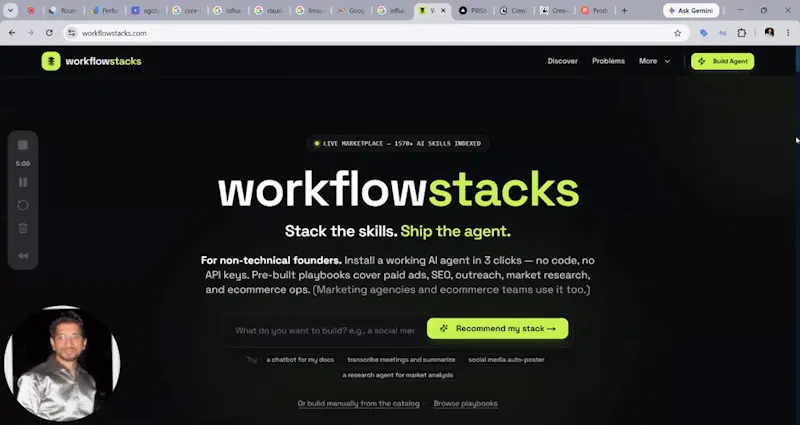Click the browser back arrow
800x425 pixels.
(12, 33)
